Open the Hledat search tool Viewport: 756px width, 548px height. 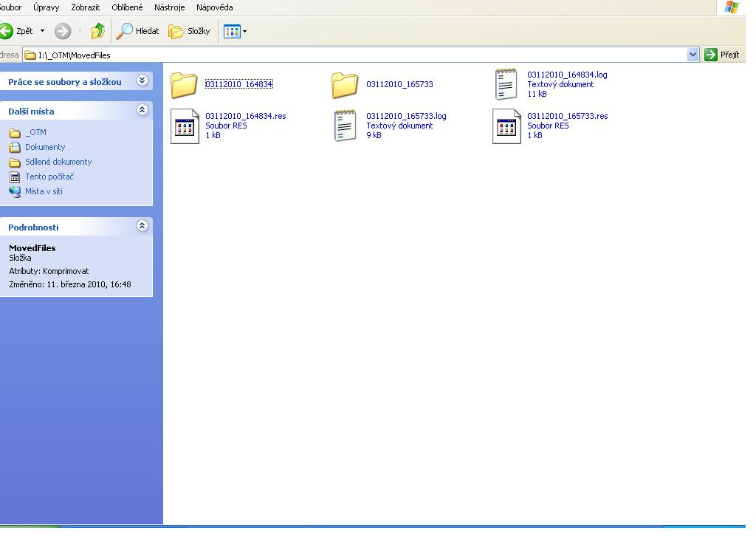click(x=138, y=31)
